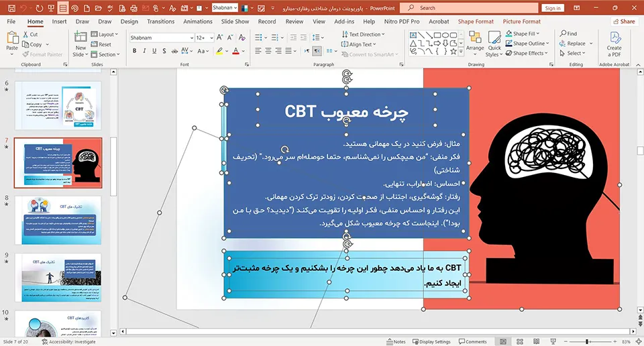The height and width of the screenshot is (346, 644).
Task: Toggle right-to-left text direction
Action: coord(317,51)
